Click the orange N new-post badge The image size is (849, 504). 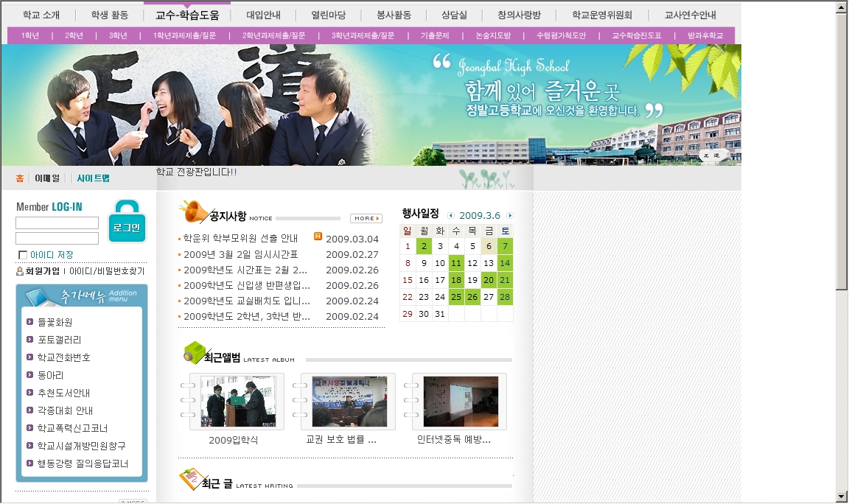pyautogui.click(x=318, y=237)
